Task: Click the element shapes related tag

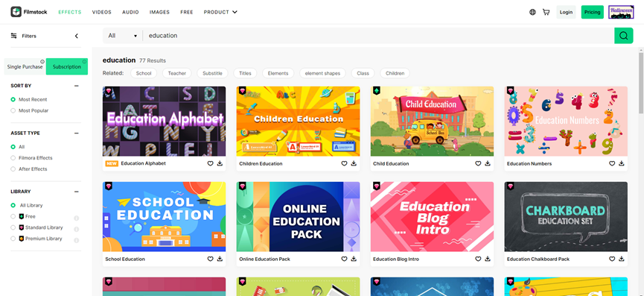Action: click(322, 73)
